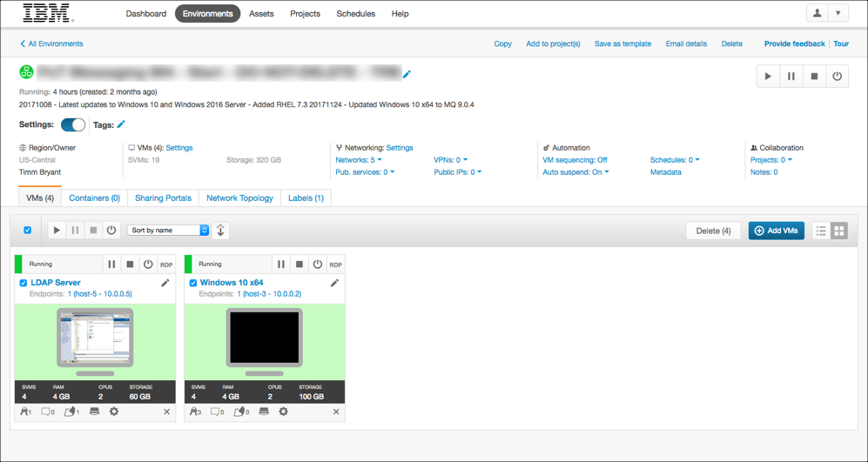Image resolution: width=868 pixels, height=462 pixels.
Task: Click the Add VMs button
Action: 776,231
